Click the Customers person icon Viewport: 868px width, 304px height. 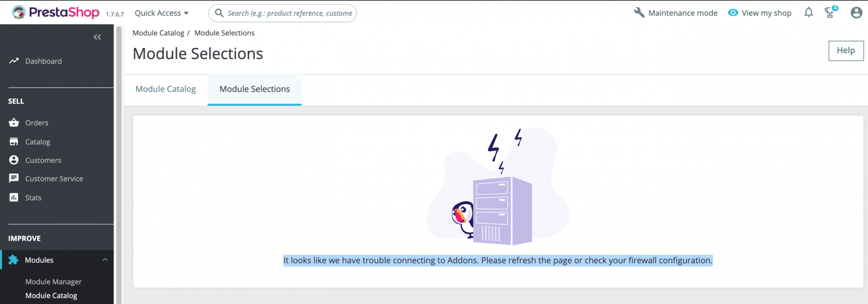(x=14, y=160)
